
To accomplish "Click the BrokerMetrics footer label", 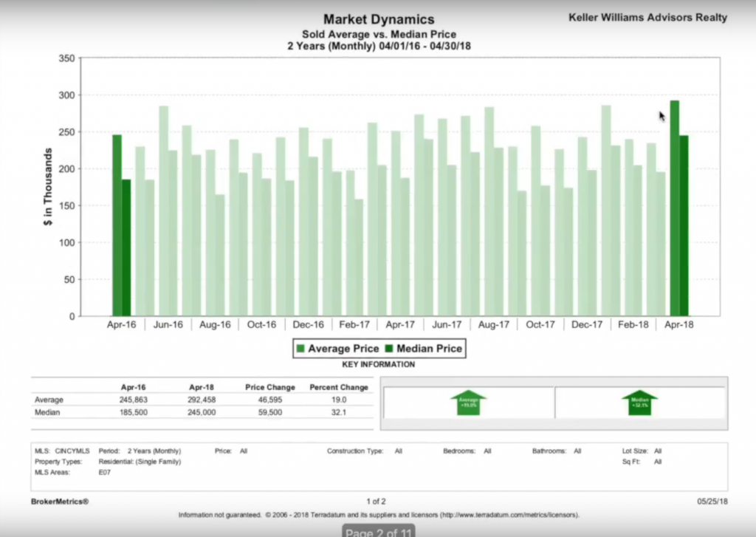I will click(60, 502).
